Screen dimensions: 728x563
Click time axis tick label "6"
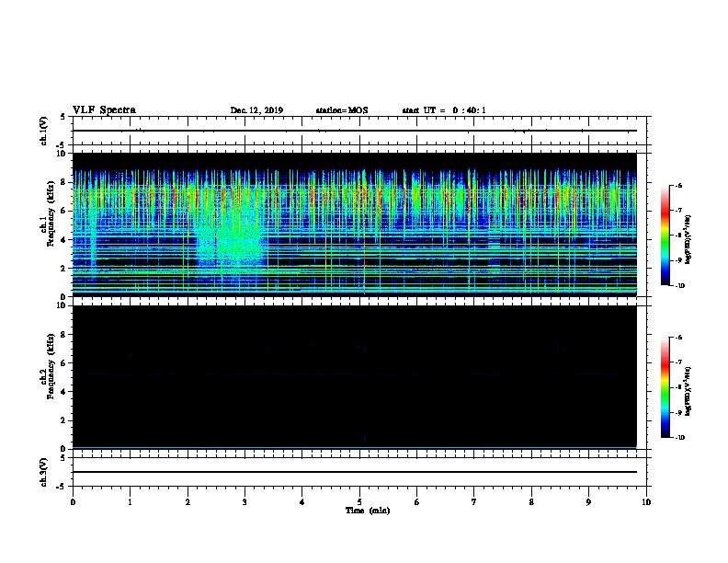point(417,502)
